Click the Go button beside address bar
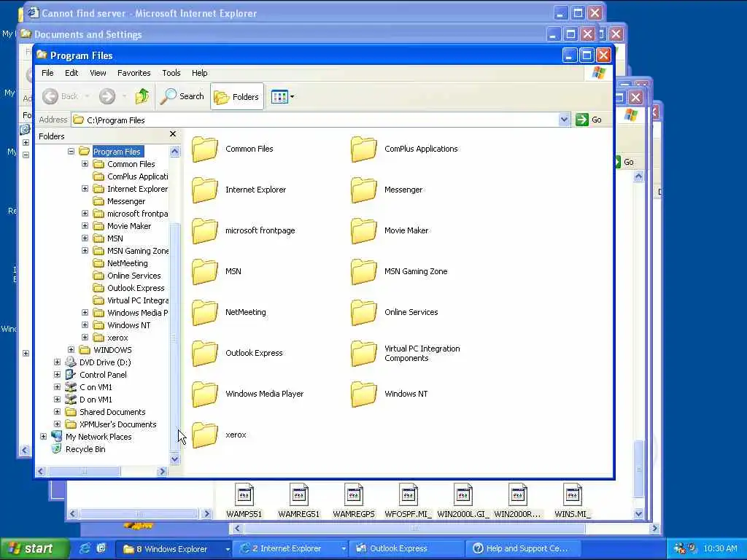 (x=589, y=120)
